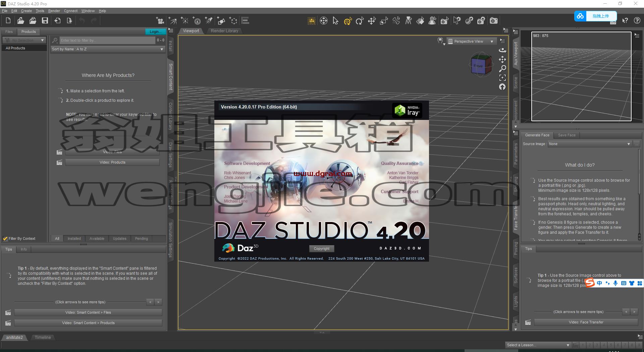Click the Open File folder icon
This screenshot has width=644, height=352.
(20, 20)
